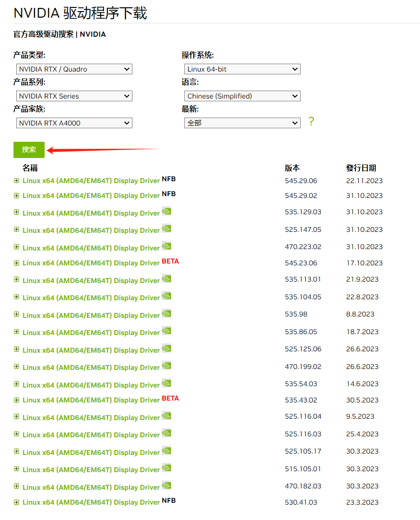Click the NFB label on row 530.41.03
The image size is (420, 520).
(169, 500)
